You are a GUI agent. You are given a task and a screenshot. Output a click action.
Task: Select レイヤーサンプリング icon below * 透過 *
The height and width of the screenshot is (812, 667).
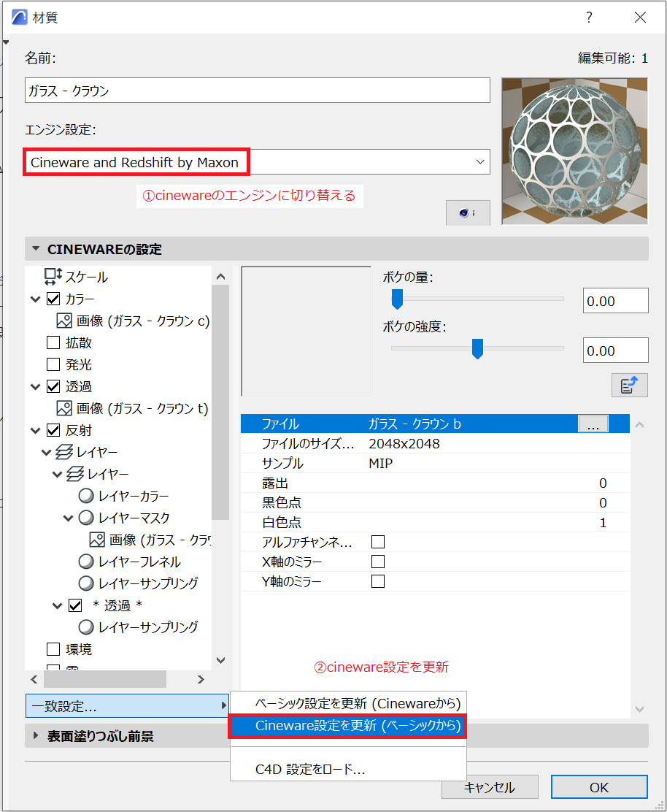[86, 627]
